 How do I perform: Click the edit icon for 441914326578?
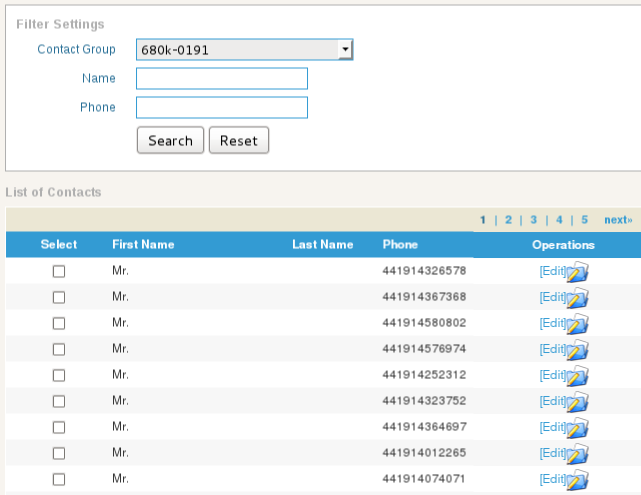coord(577,272)
